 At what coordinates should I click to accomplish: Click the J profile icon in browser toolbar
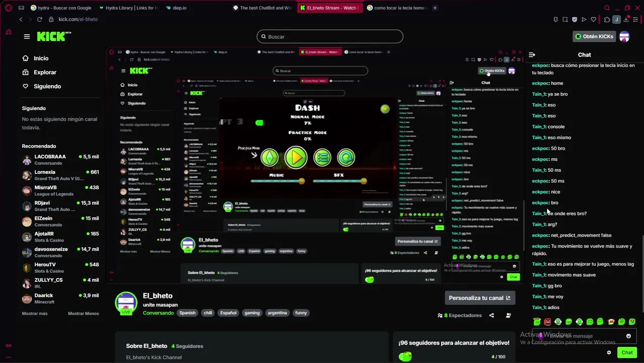tap(616, 19)
